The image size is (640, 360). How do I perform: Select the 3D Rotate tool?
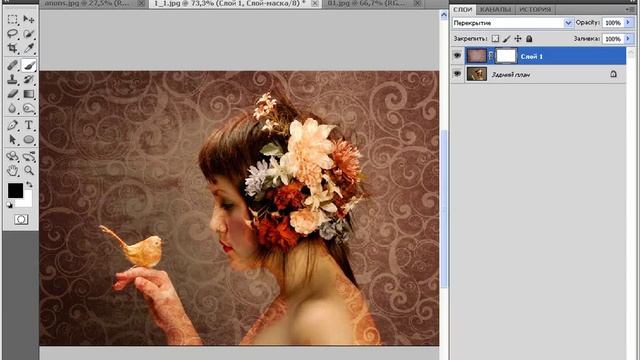tap(12, 156)
